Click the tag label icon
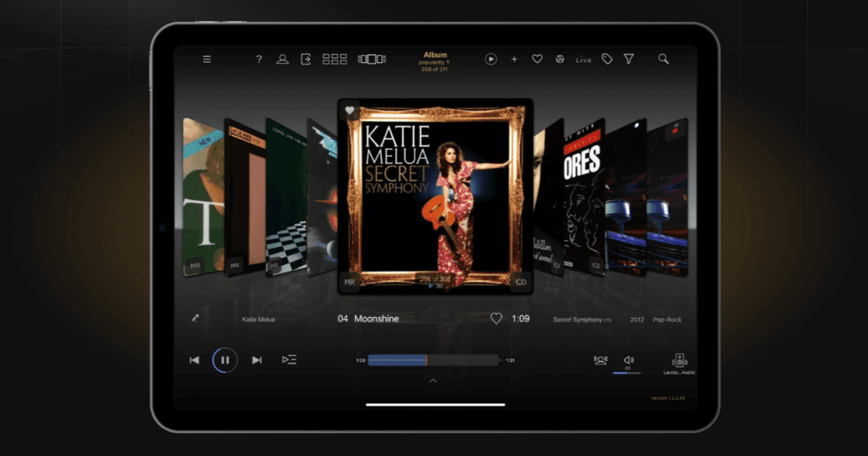The width and height of the screenshot is (868, 456). pyautogui.click(x=607, y=59)
